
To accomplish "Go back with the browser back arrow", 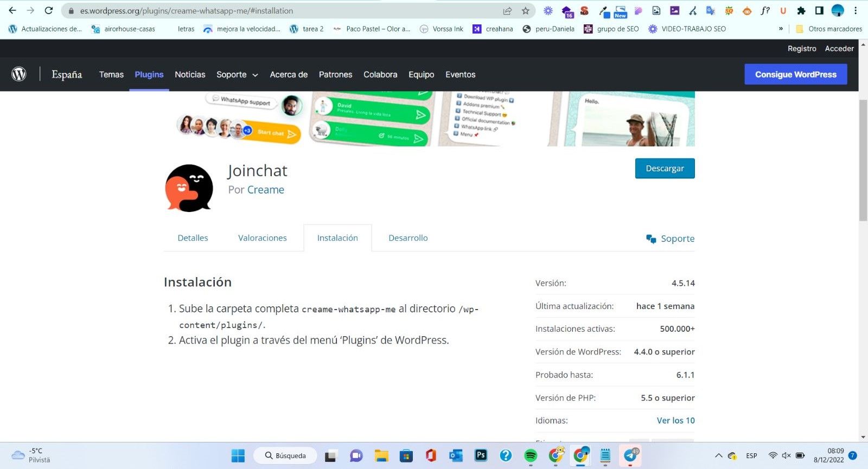I will pos(12,10).
